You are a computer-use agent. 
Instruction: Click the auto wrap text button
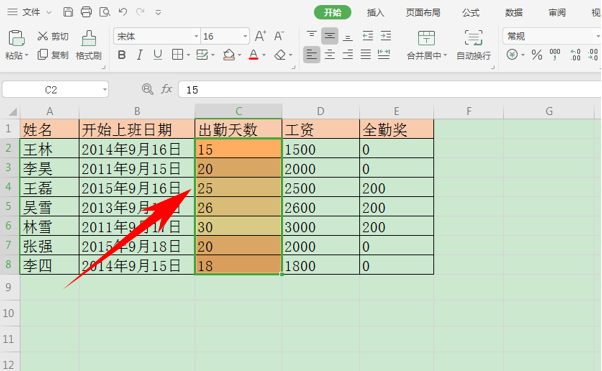click(x=473, y=45)
